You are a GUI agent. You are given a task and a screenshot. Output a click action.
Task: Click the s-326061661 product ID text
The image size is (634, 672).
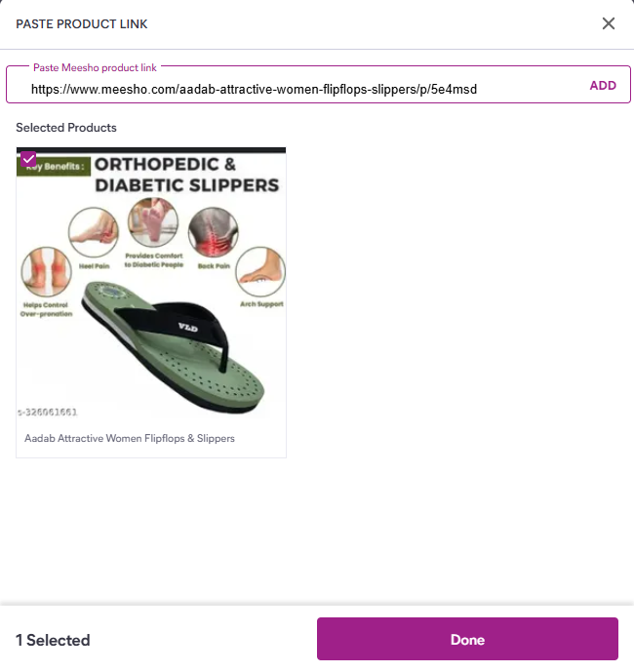(x=47, y=413)
